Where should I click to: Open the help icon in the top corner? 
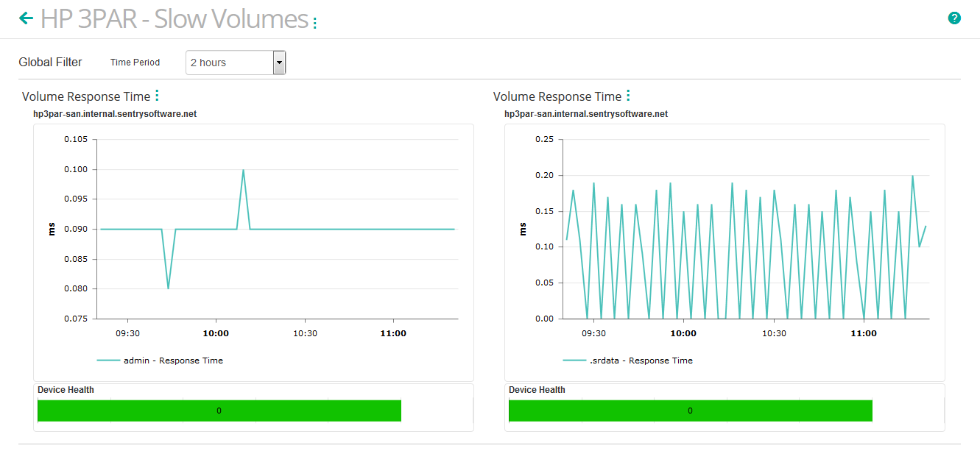pos(954,17)
